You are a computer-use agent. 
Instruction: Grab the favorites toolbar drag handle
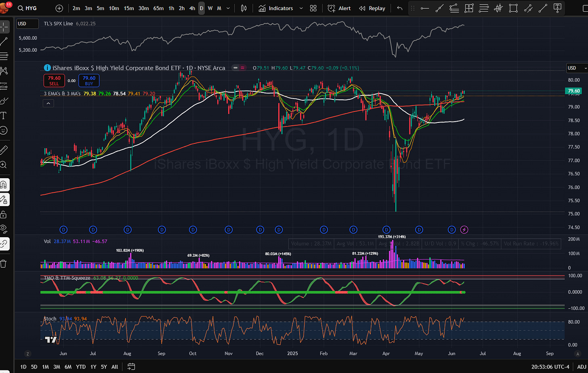tap(412, 8)
